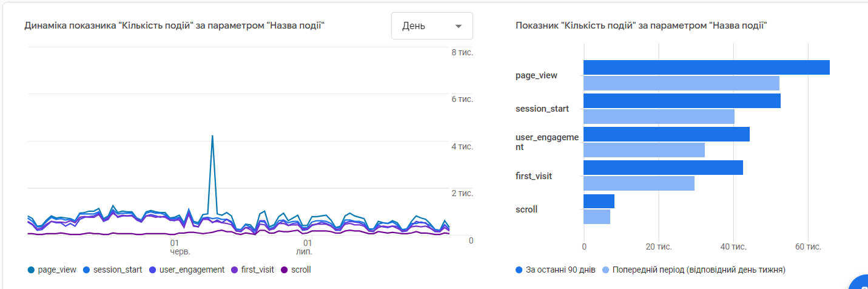Click the "За останні 90 днів" legend dot
The width and height of the screenshot is (868, 289).
(x=519, y=270)
